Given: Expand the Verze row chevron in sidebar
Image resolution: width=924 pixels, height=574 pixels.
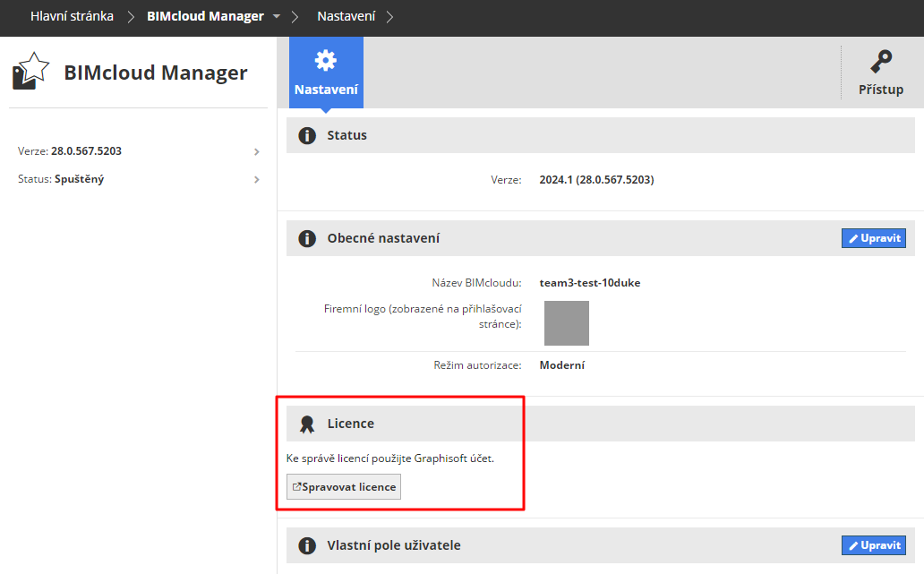Looking at the screenshot, I should tap(257, 151).
